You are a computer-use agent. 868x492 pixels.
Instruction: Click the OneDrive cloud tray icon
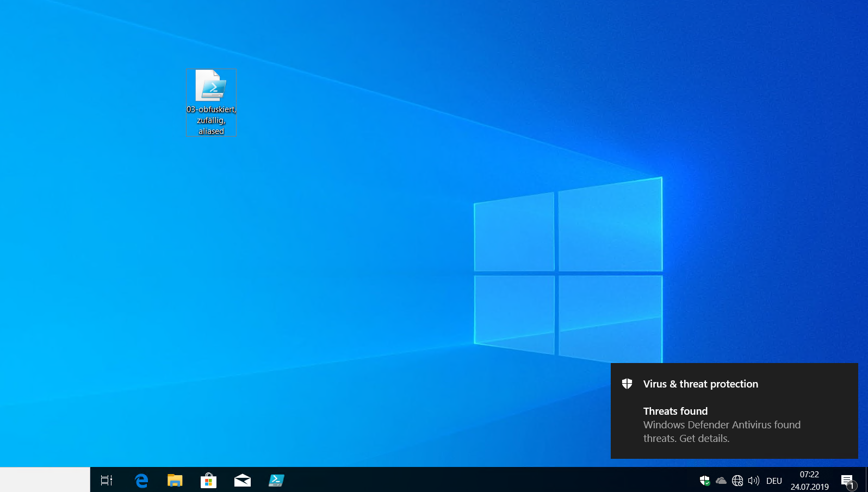[x=721, y=481]
